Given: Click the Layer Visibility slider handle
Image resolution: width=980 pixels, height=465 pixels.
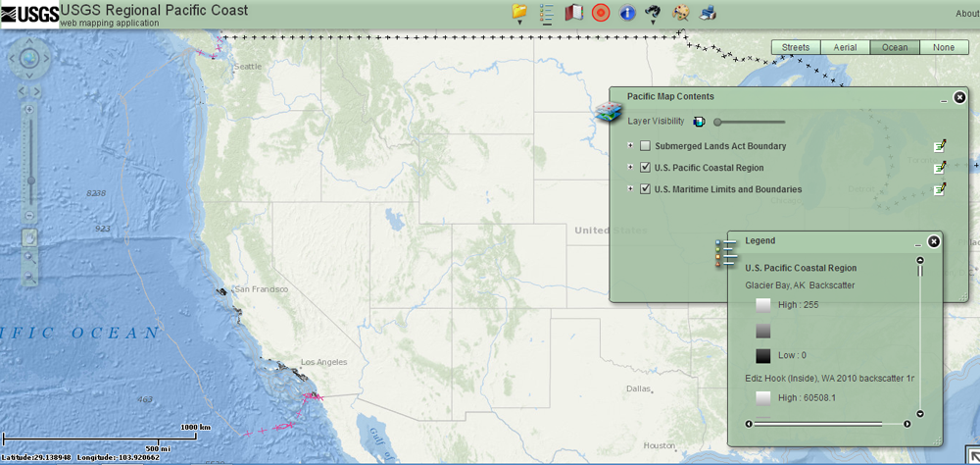Looking at the screenshot, I should tap(717, 123).
